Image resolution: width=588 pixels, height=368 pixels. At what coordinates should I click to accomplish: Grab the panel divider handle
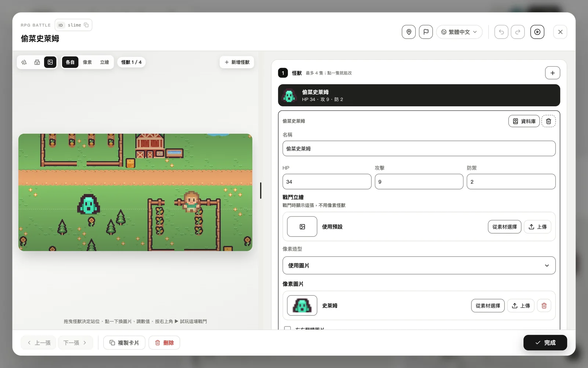261,191
